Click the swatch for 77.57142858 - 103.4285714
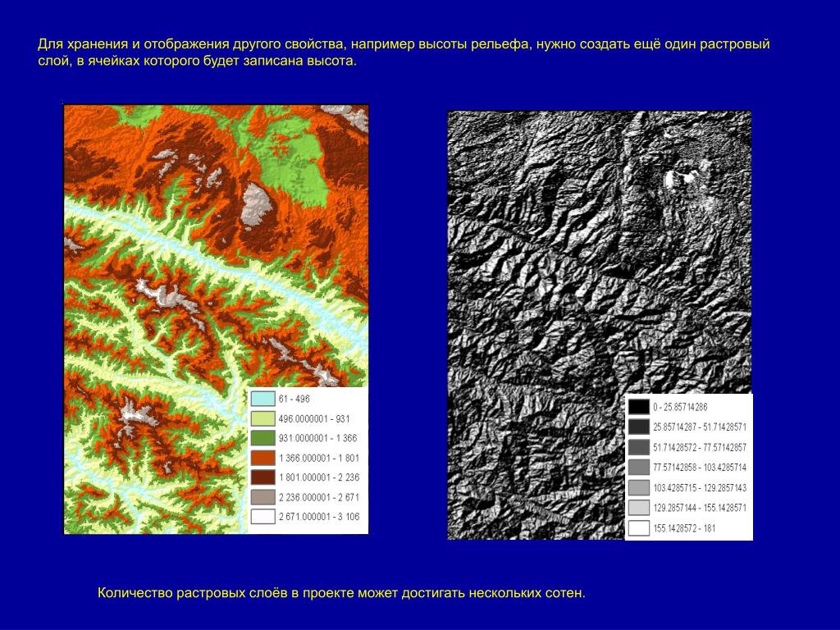840x630 pixels. [638, 467]
